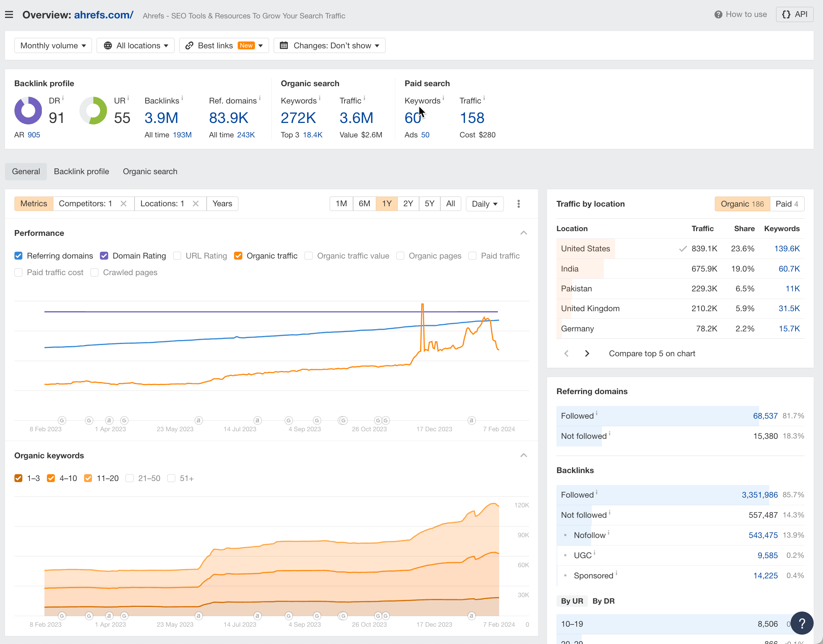Screen dimensions: 823x644
Task: Click the How to use help icon
Action: (x=718, y=14)
